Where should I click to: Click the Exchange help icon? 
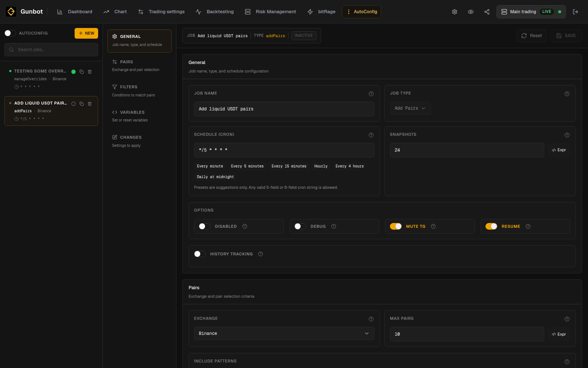[371, 319]
